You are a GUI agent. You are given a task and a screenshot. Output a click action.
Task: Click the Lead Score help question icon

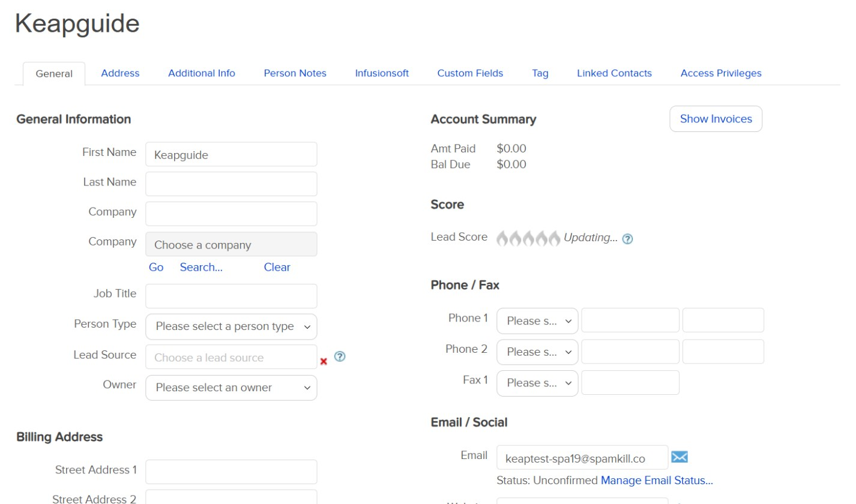coord(627,239)
